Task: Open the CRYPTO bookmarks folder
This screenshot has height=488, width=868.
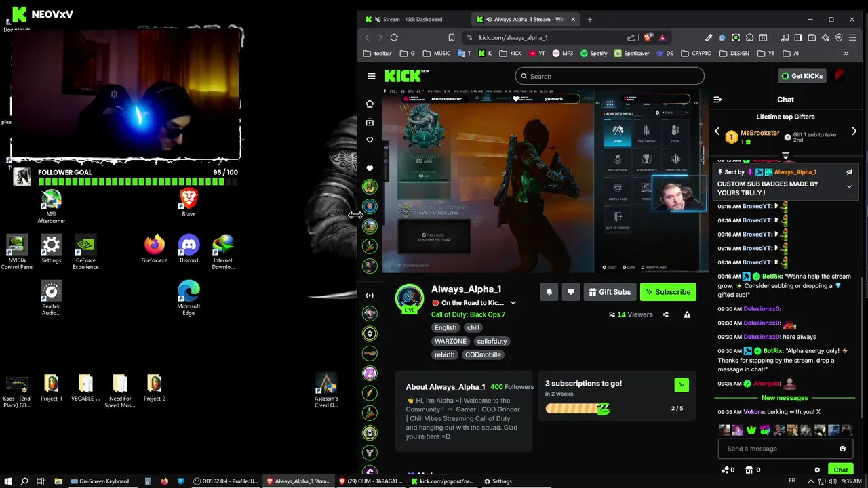Action: pos(696,53)
